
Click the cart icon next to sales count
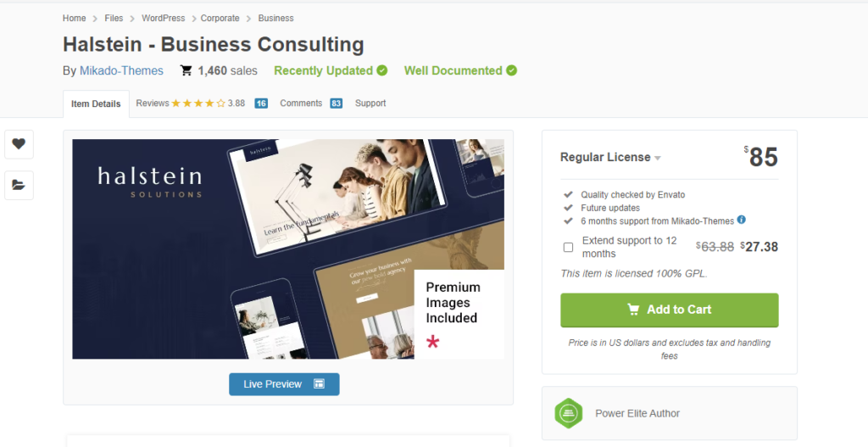click(186, 71)
